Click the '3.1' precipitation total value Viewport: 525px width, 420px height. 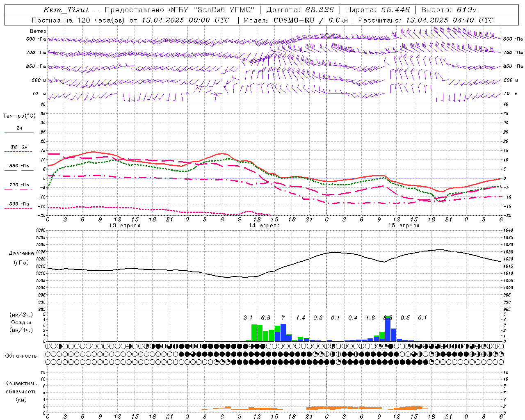point(248,317)
